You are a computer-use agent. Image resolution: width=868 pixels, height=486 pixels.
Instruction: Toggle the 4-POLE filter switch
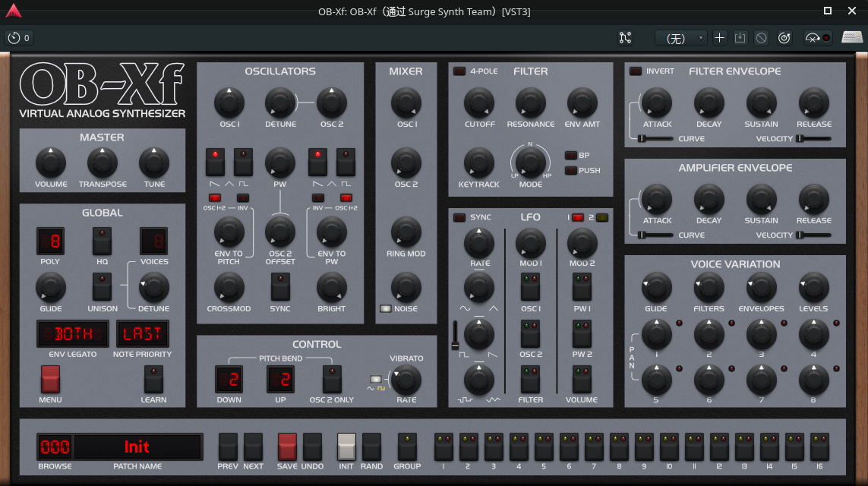(459, 71)
